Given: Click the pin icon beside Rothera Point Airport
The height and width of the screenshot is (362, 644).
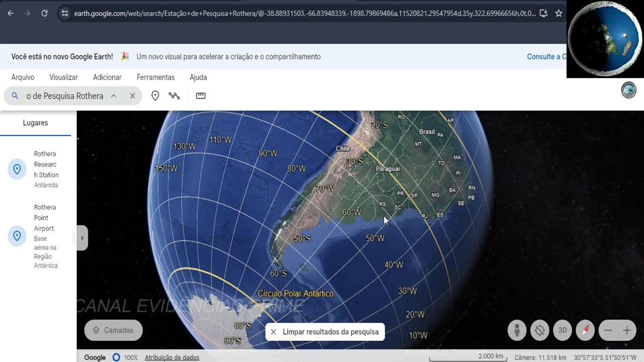Looking at the screenshot, I should click(x=17, y=236).
